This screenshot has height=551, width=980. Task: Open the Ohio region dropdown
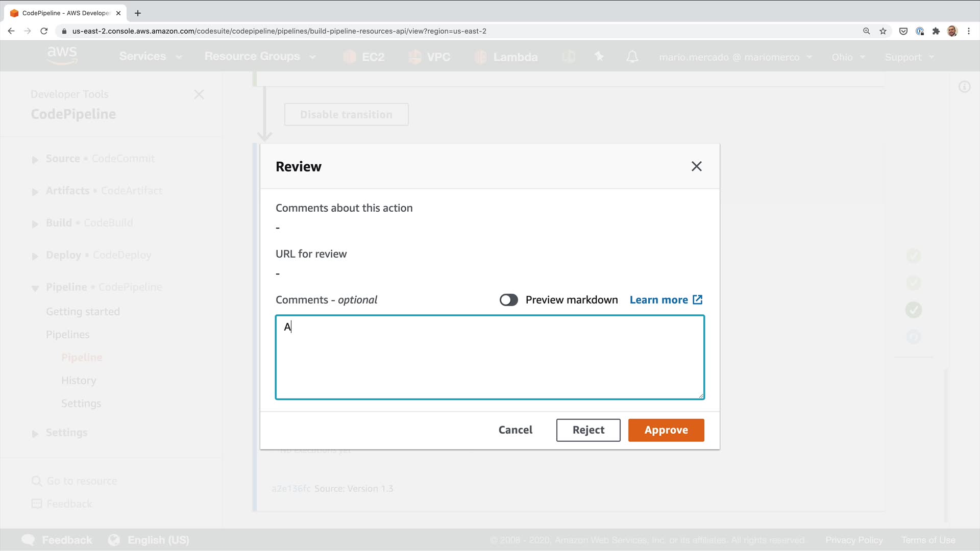coord(848,57)
